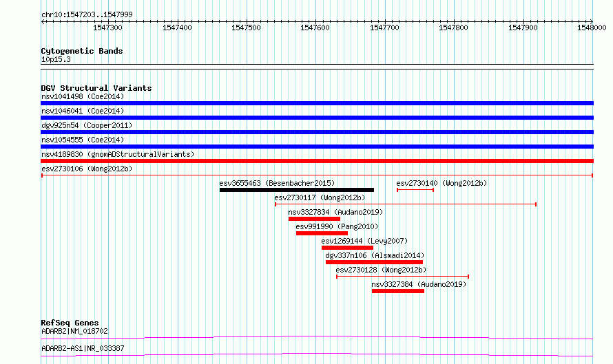Open the nsv4189830 (gnomADStructuralVariants) label

coord(118,154)
